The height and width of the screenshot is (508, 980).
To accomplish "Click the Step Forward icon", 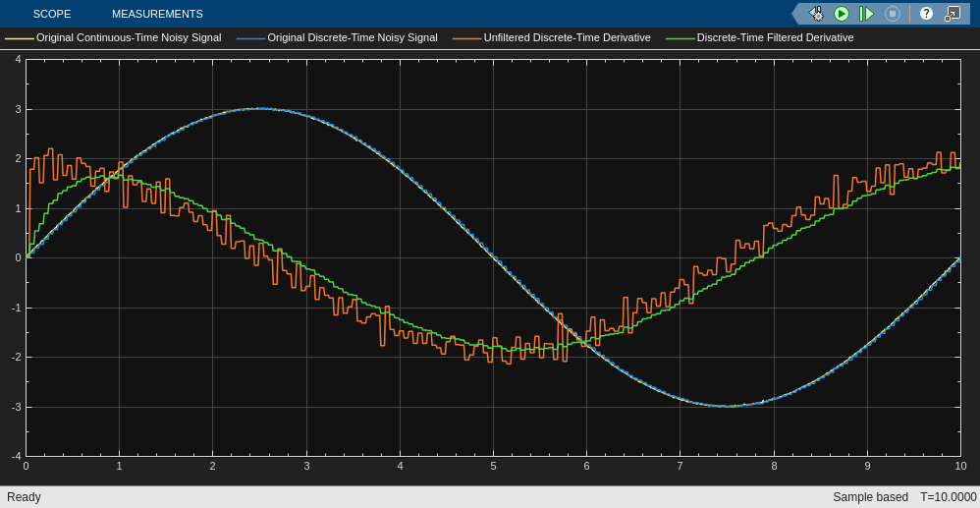I will click(866, 14).
